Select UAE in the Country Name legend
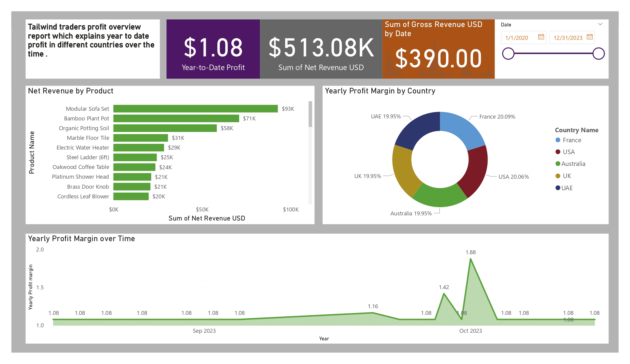The image size is (630, 364). click(564, 188)
